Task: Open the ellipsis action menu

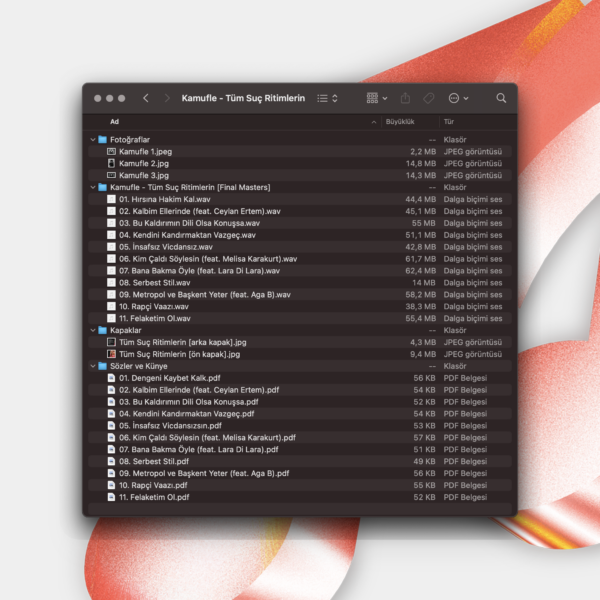Action: point(458,99)
